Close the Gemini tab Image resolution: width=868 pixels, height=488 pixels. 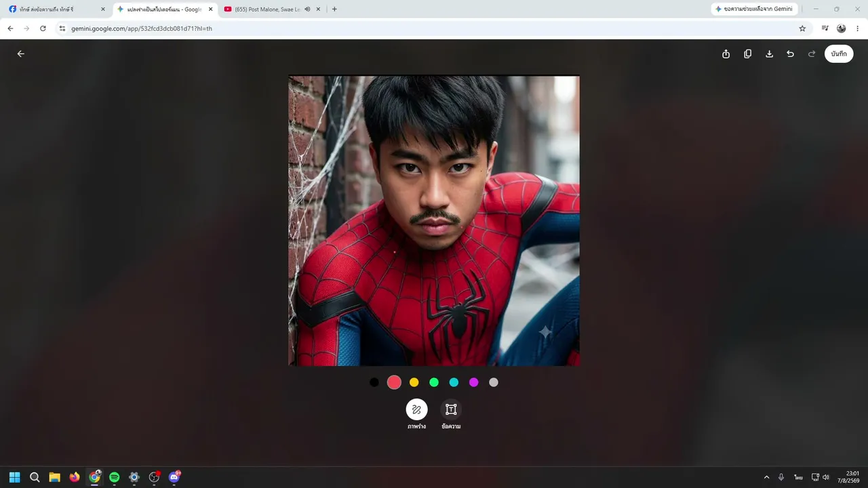tap(210, 9)
